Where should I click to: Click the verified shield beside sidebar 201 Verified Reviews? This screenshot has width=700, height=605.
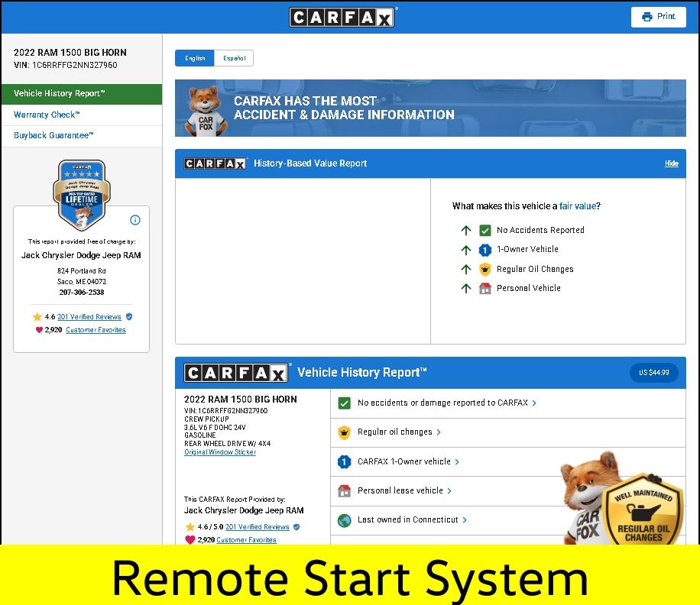129,317
